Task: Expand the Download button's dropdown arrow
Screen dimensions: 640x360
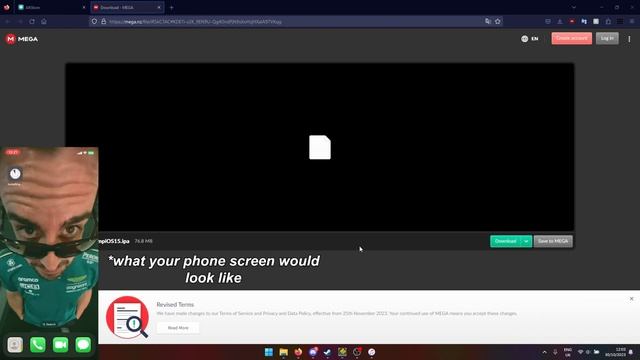Action: [527, 241]
